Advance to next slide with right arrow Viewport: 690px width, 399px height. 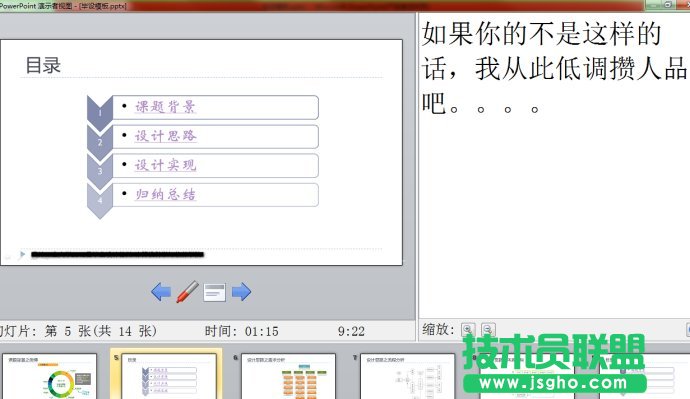[x=241, y=292]
